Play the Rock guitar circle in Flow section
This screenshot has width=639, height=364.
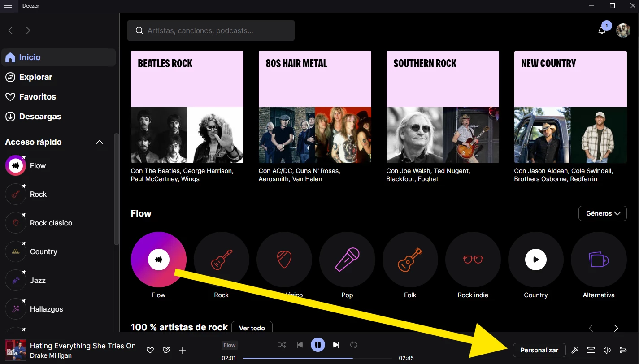(222, 259)
